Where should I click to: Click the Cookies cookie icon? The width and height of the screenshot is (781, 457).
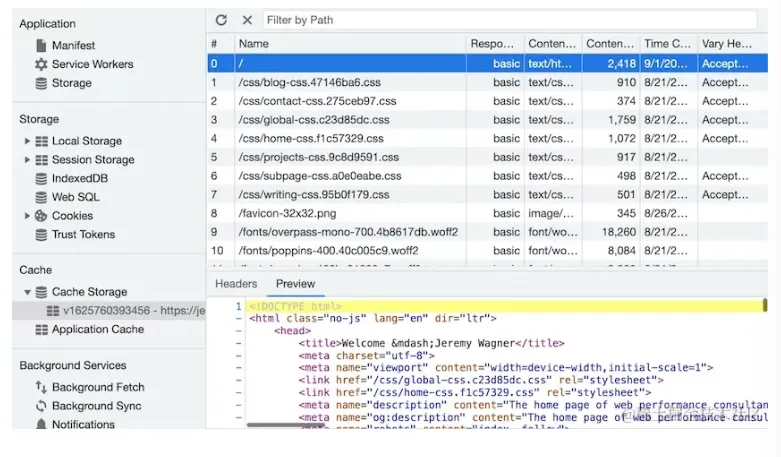click(41, 216)
